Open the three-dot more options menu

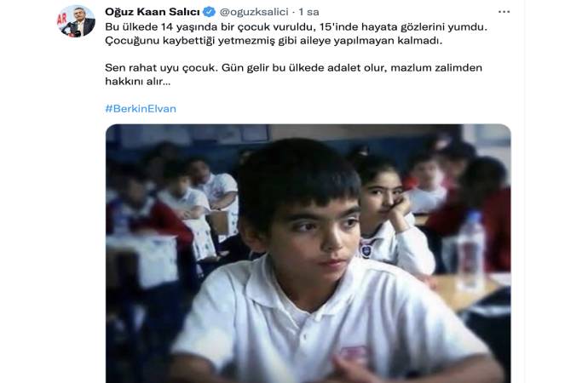pyautogui.click(x=504, y=12)
